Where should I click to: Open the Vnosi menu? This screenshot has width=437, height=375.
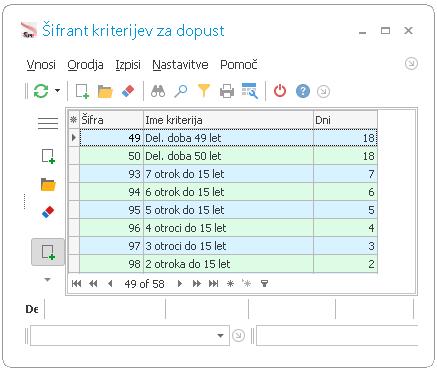pyautogui.click(x=41, y=65)
